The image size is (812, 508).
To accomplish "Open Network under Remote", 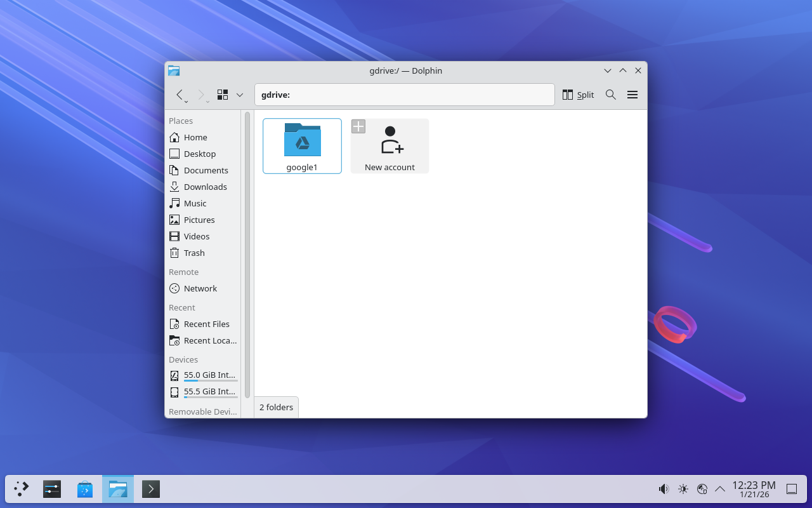I will pyautogui.click(x=200, y=288).
